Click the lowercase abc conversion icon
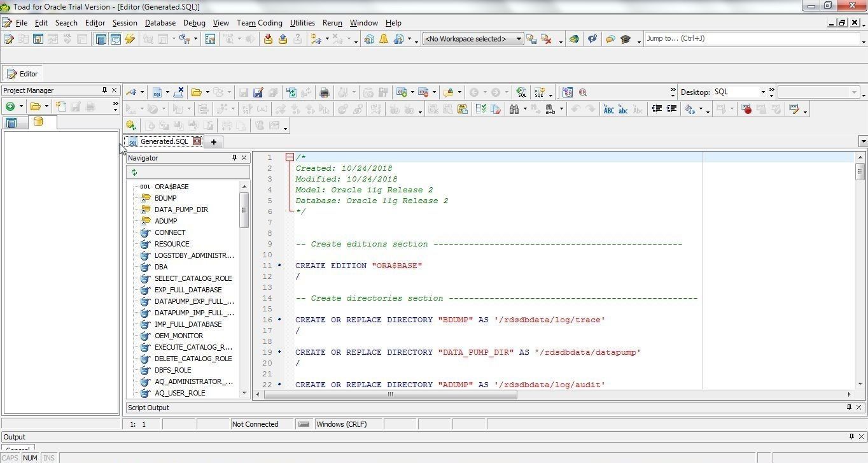This screenshot has height=463, width=868. pos(623,110)
